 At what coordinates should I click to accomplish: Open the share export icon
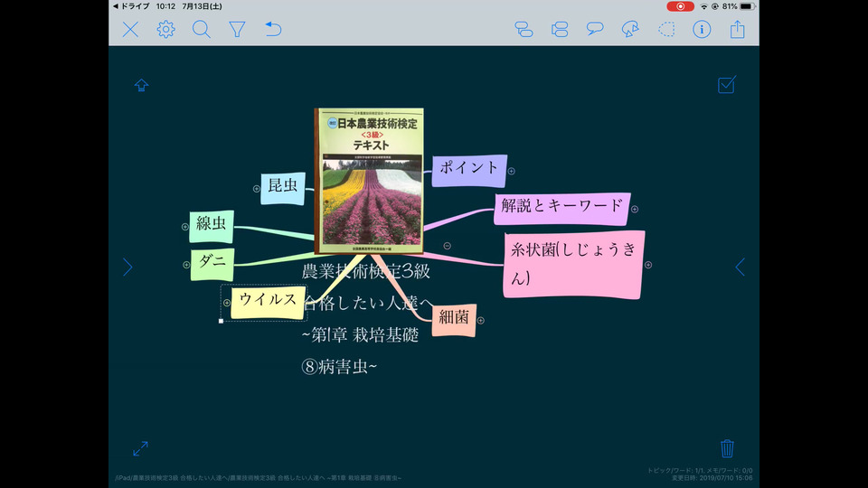[738, 29]
